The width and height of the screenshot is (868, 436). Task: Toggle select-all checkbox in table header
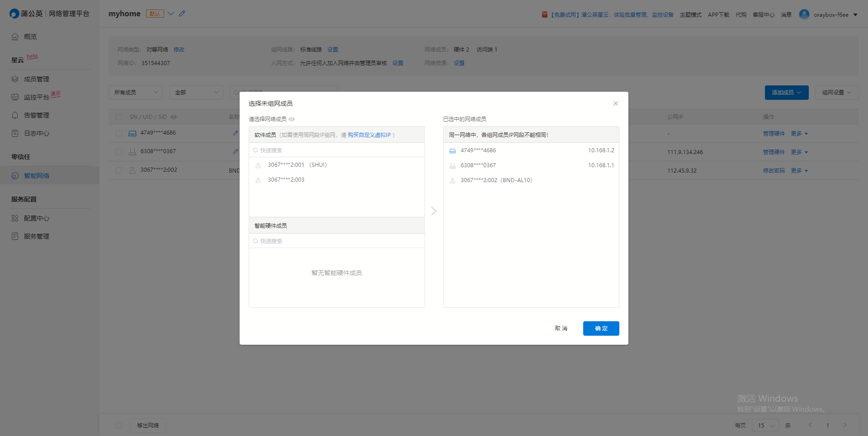pyautogui.click(x=119, y=117)
